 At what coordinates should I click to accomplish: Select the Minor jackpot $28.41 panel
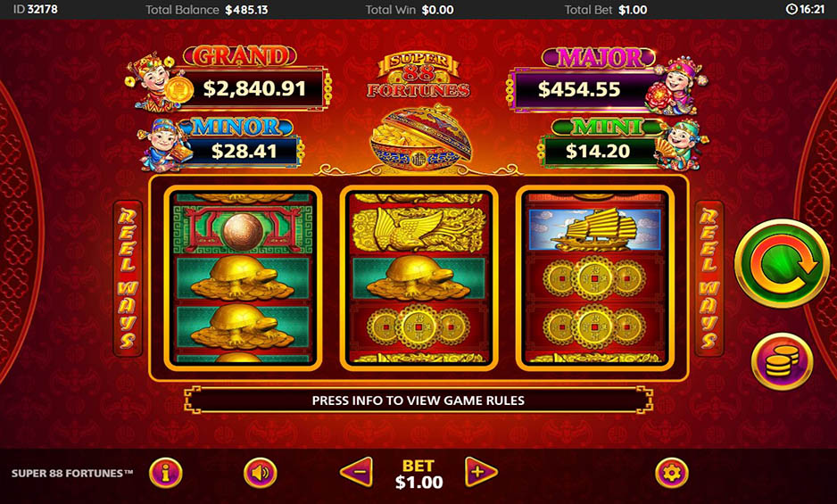(x=244, y=151)
